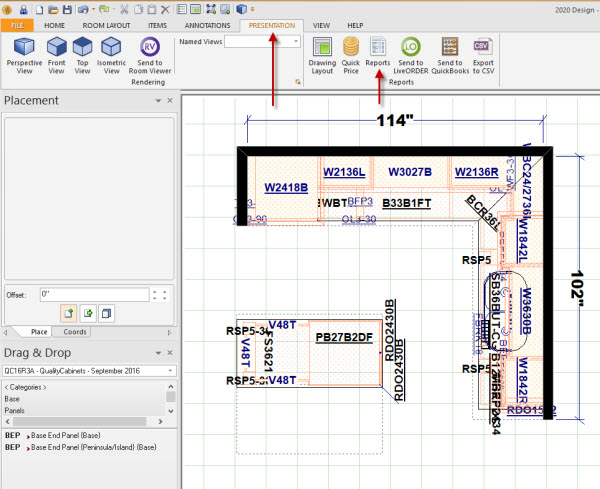This screenshot has height=489, width=600.
Task: Expand the catalog selection dropdown
Action: (171, 371)
